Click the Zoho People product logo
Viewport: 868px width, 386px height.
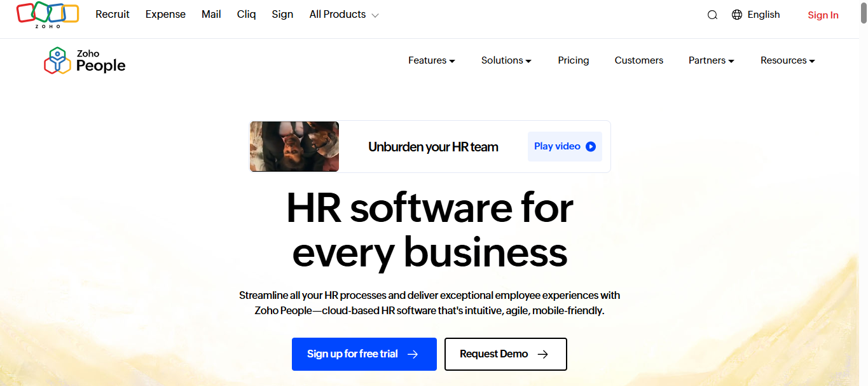coord(85,60)
